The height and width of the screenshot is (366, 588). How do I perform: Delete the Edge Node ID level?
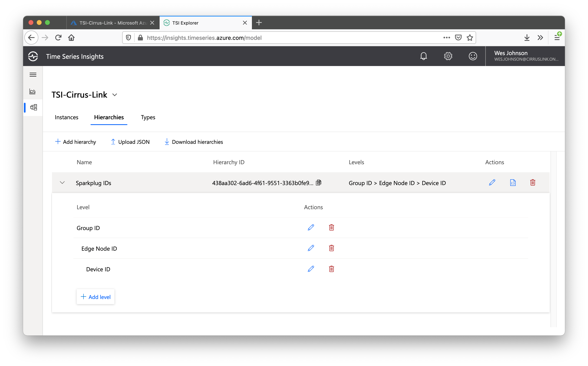(331, 248)
